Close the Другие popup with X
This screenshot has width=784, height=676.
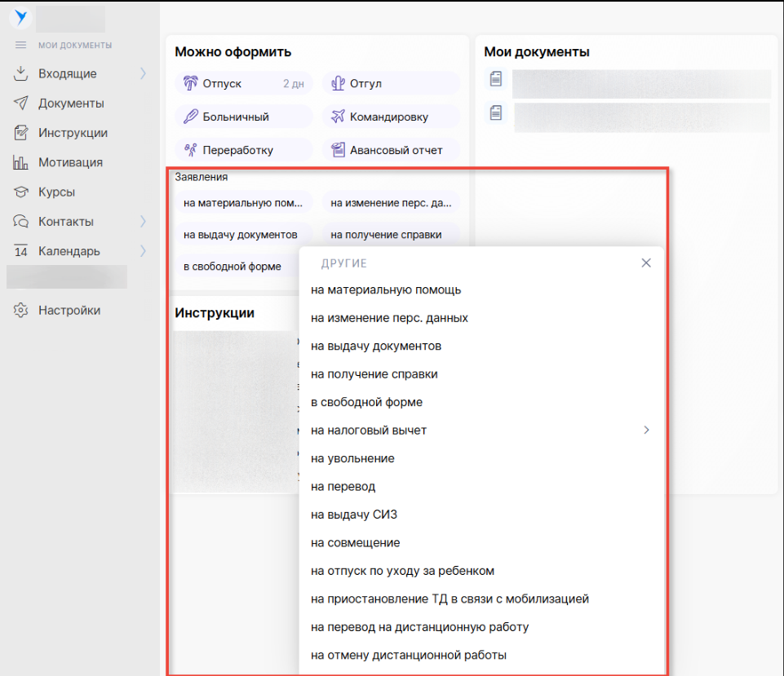click(646, 263)
